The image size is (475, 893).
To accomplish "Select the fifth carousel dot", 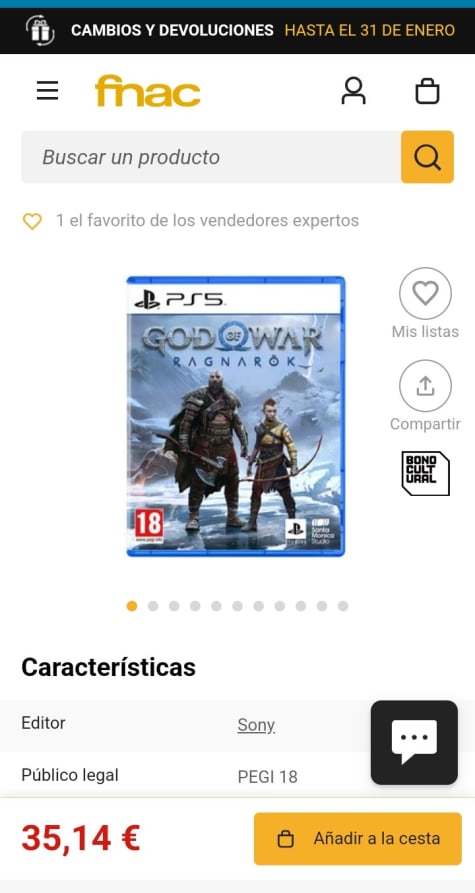I will [x=216, y=606].
